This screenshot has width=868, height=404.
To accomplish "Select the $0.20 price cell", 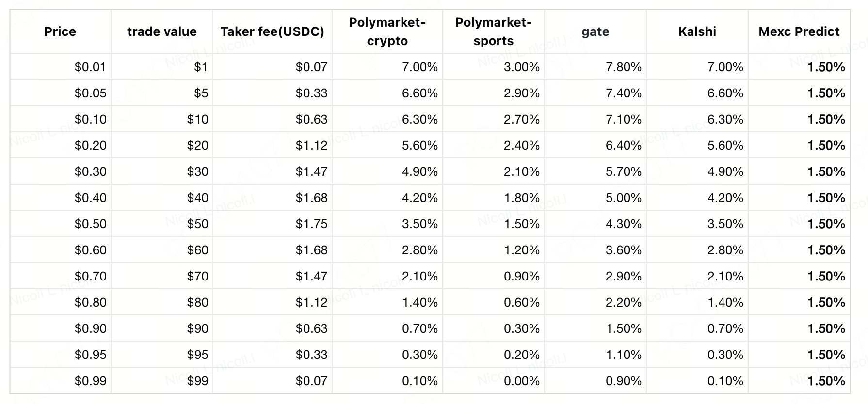I will point(60,145).
